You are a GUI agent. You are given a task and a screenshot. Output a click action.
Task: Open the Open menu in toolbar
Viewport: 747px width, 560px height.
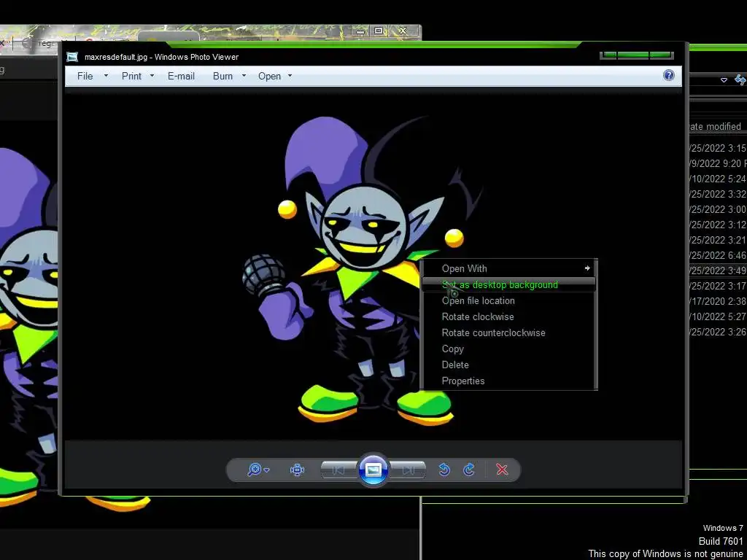(269, 76)
